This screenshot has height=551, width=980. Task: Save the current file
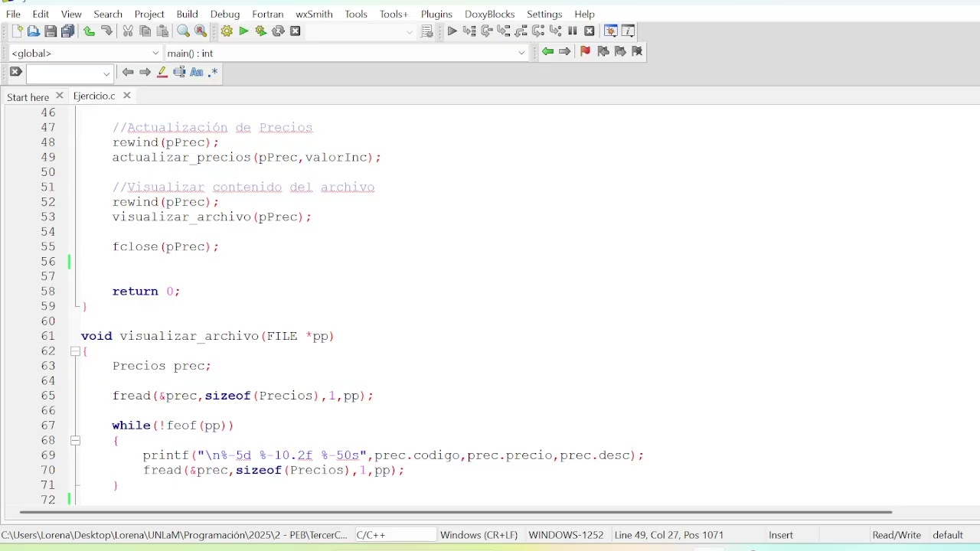(x=51, y=31)
